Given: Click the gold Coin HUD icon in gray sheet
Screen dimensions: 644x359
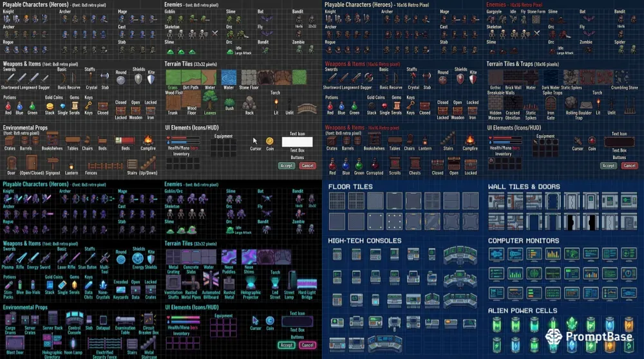Looking at the screenshot, I should (x=269, y=141).
